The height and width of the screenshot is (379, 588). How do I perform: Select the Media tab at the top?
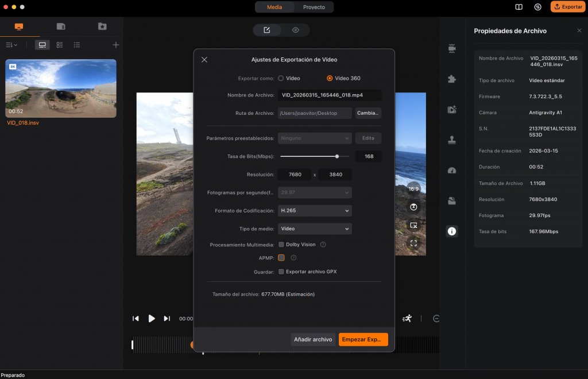click(x=274, y=7)
